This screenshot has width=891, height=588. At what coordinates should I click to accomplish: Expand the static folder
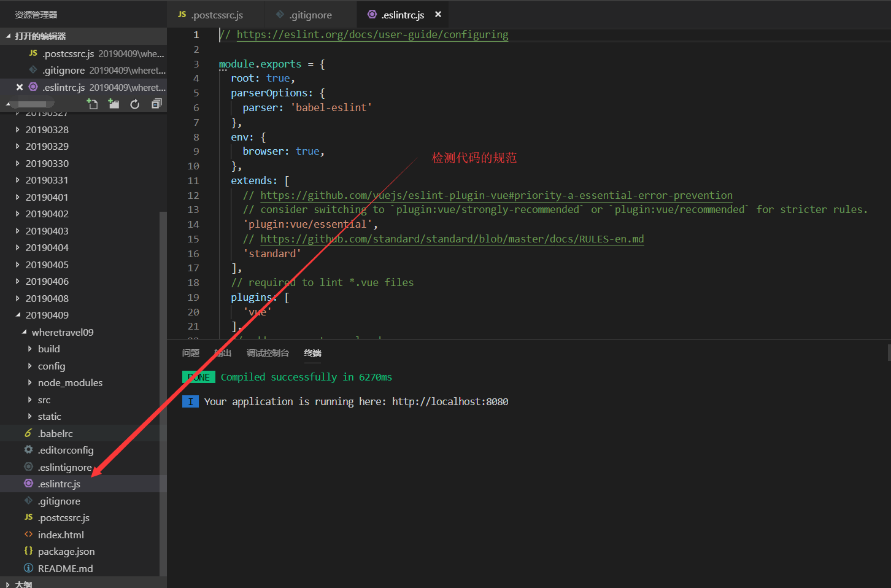83,416
